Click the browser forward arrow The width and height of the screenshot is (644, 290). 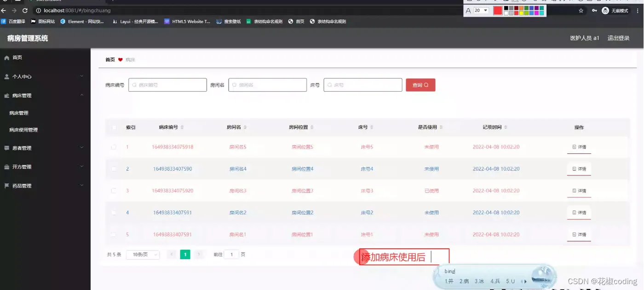[x=14, y=10]
